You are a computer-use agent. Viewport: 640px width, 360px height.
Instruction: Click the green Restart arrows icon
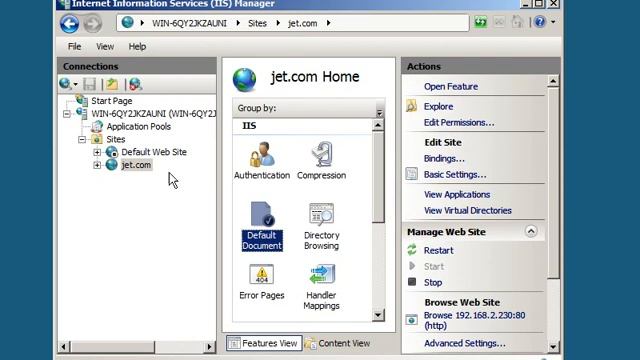[412, 250]
